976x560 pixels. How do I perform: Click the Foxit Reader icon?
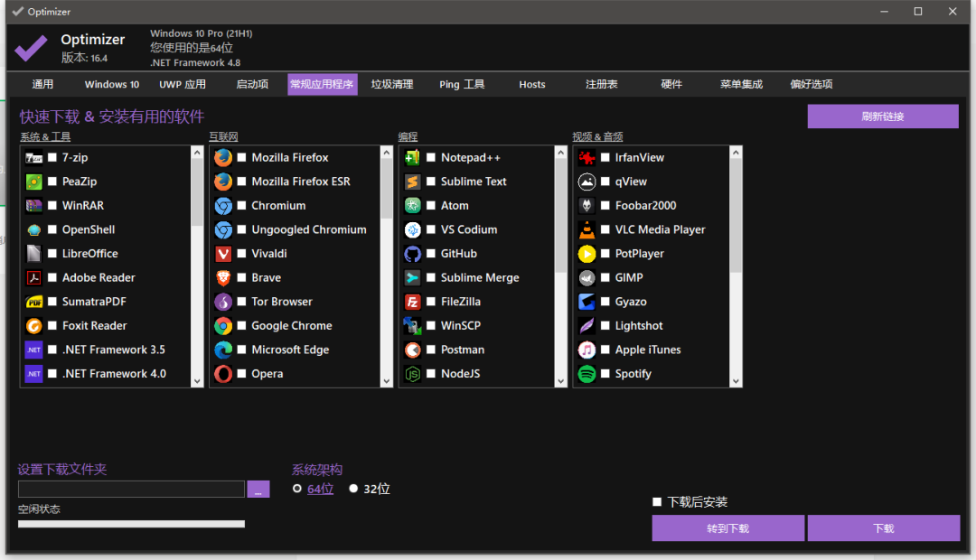34,326
